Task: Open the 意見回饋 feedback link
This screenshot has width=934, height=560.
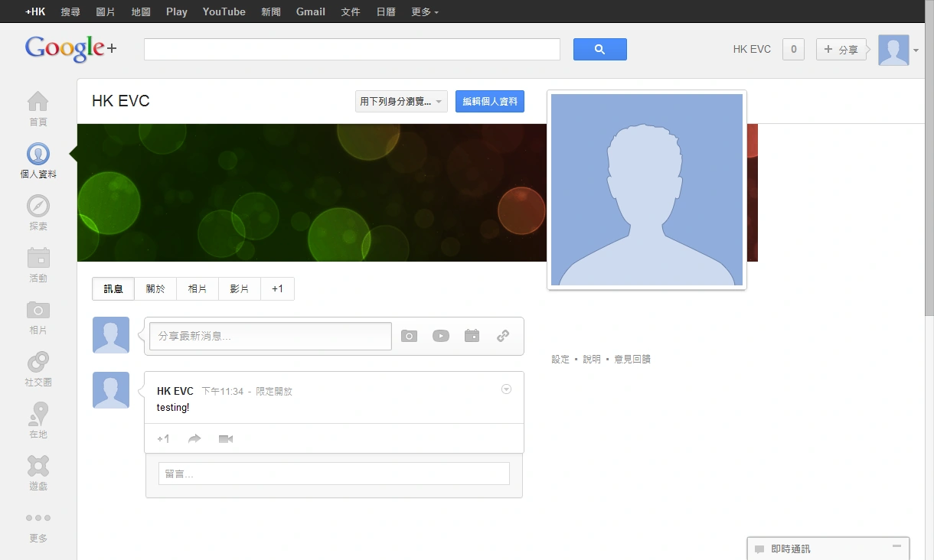Action: point(632,360)
